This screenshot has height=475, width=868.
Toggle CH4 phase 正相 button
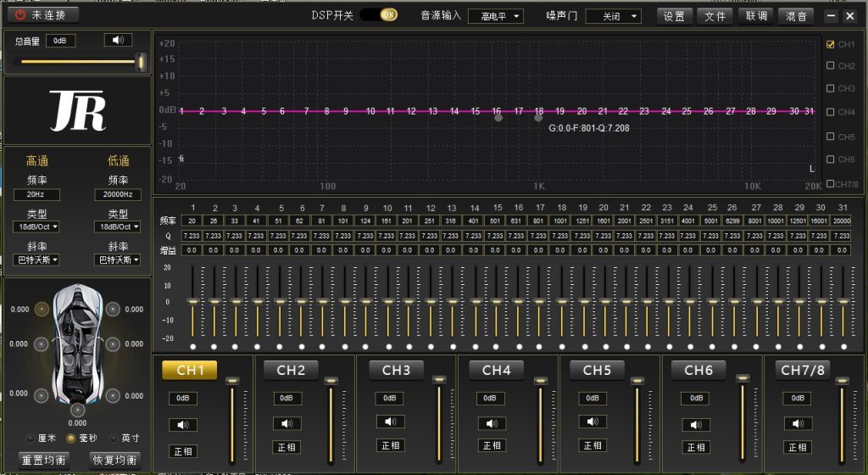492,445
